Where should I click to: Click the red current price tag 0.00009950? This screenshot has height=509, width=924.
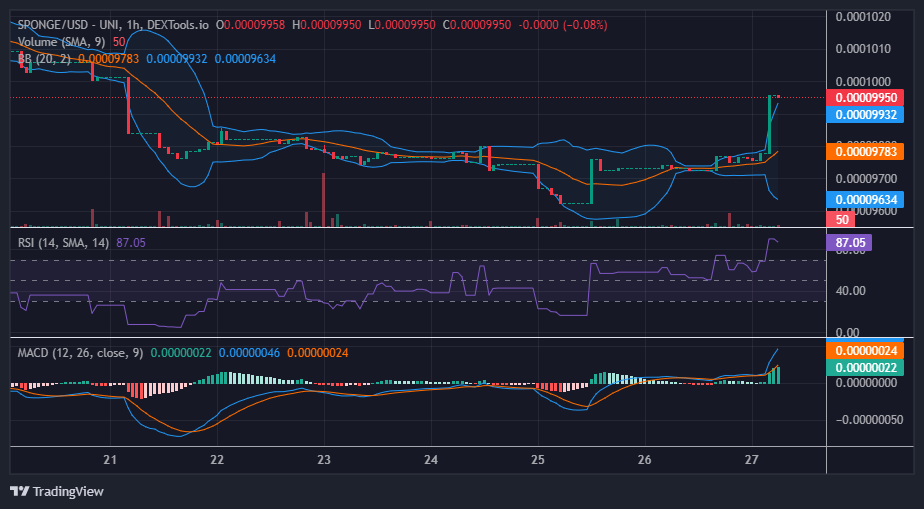864,97
